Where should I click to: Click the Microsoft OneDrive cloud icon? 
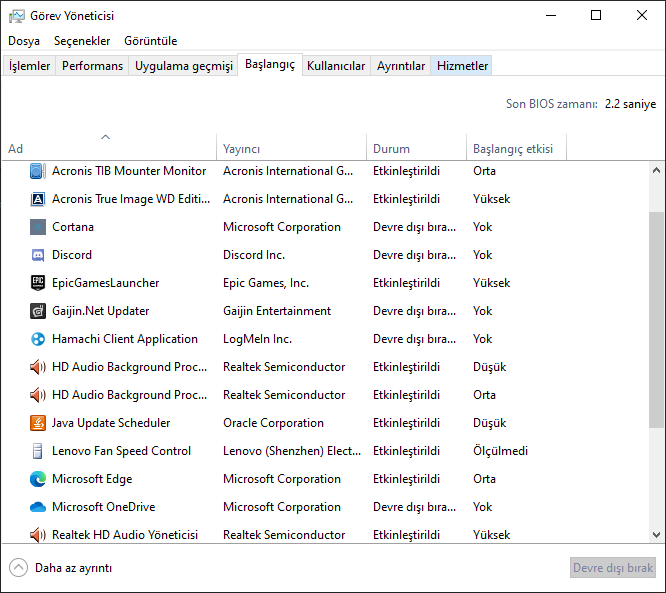pyautogui.click(x=38, y=507)
